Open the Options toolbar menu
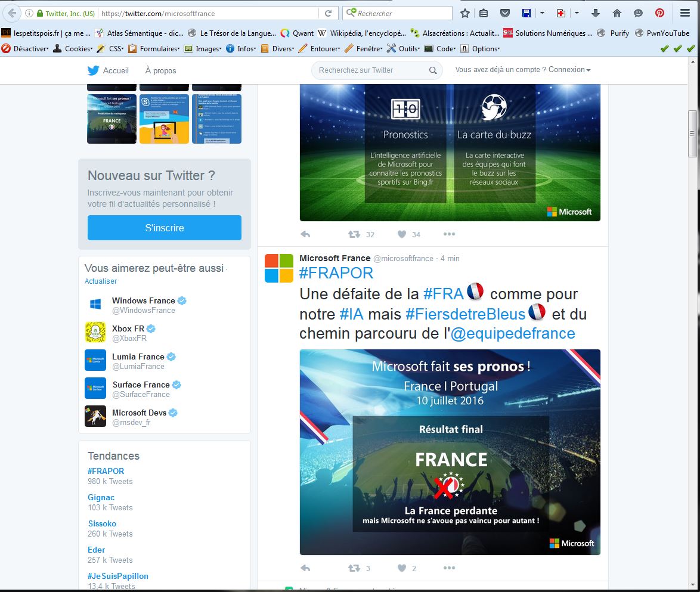Viewport: 700px width, 592px height. [480, 49]
